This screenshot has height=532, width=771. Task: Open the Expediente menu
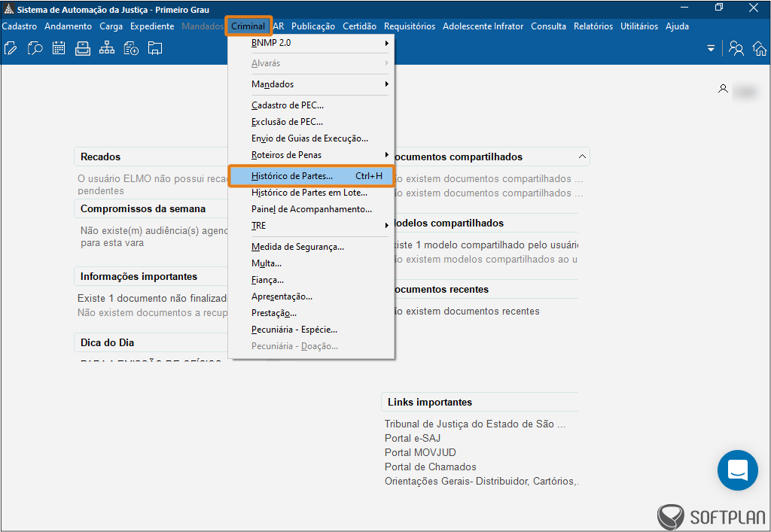(152, 26)
